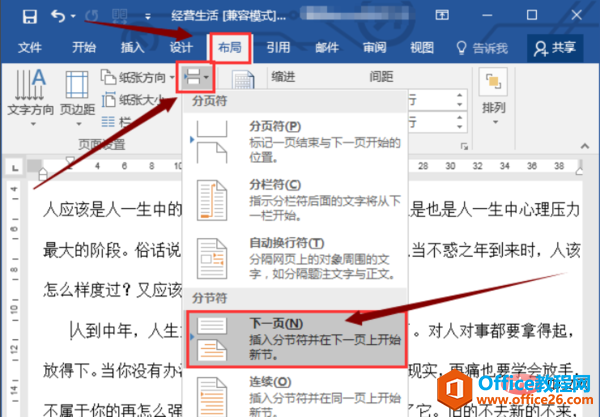Screen dimensions: 600x417
Task: Open the Undo history dropdown arrow
Action: coord(73,16)
